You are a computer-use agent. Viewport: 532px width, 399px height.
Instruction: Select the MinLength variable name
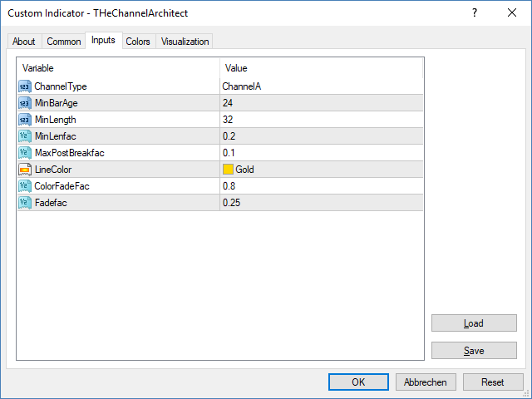56,120
